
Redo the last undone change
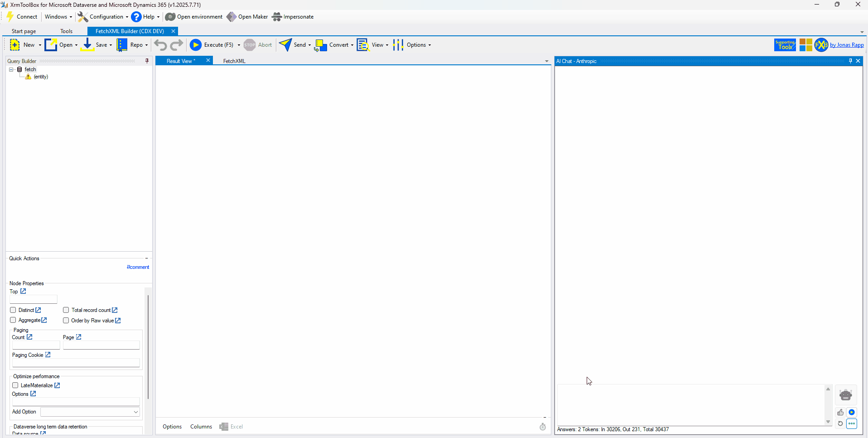tap(177, 45)
